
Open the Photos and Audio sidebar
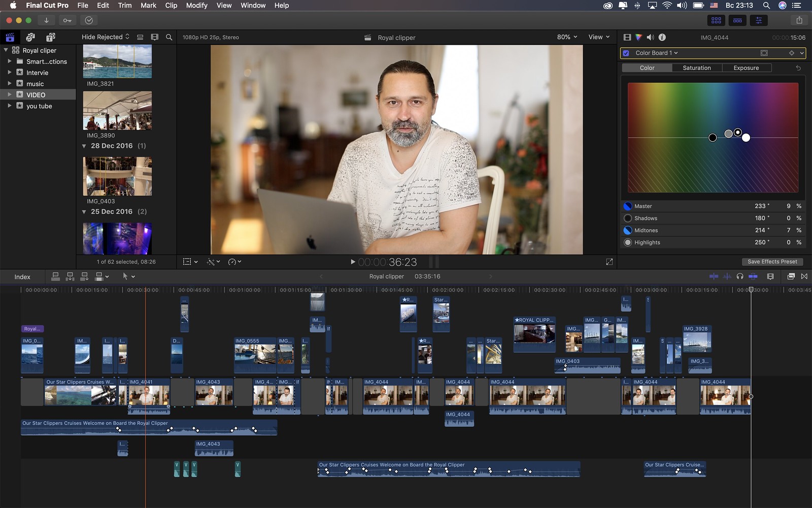coord(30,37)
